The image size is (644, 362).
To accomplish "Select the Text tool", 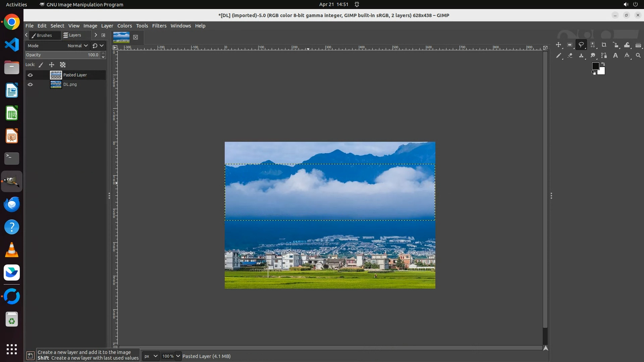I will point(615,56).
